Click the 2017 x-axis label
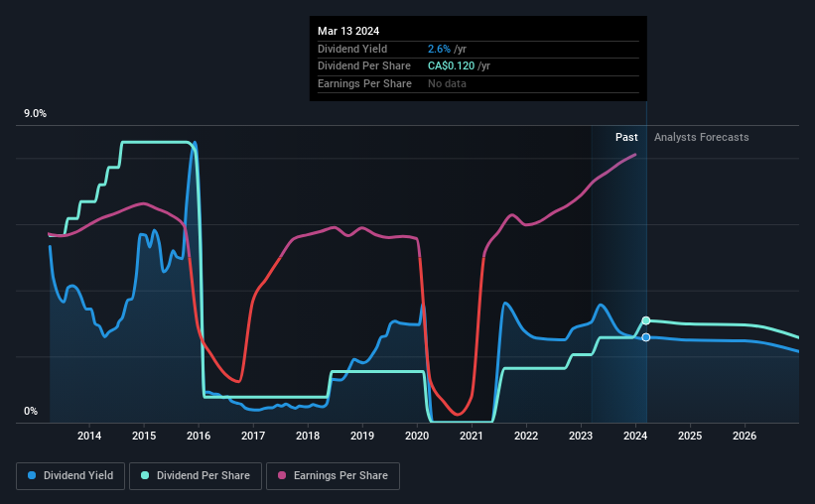 pyautogui.click(x=253, y=436)
